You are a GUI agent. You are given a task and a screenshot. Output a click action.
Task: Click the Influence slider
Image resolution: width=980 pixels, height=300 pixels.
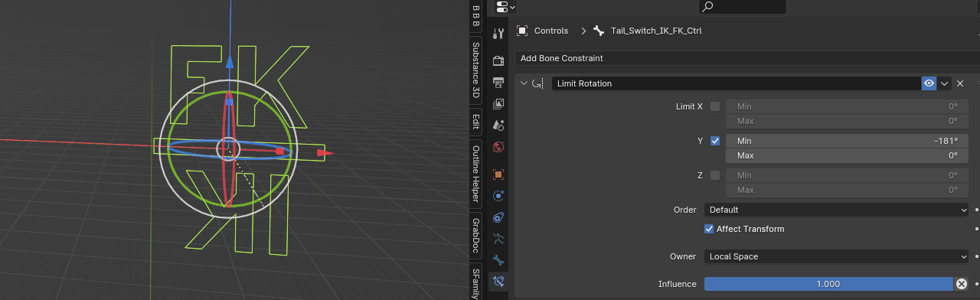(828, 284)
